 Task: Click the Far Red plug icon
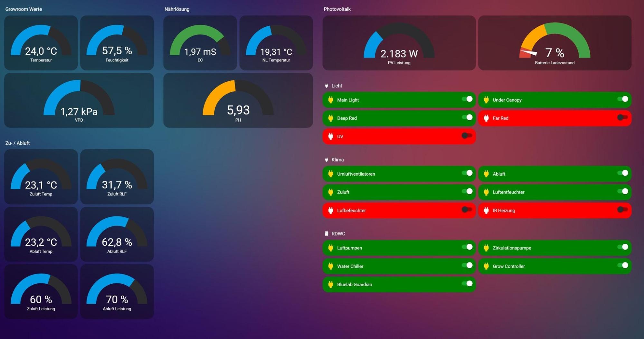coord(486,118)
